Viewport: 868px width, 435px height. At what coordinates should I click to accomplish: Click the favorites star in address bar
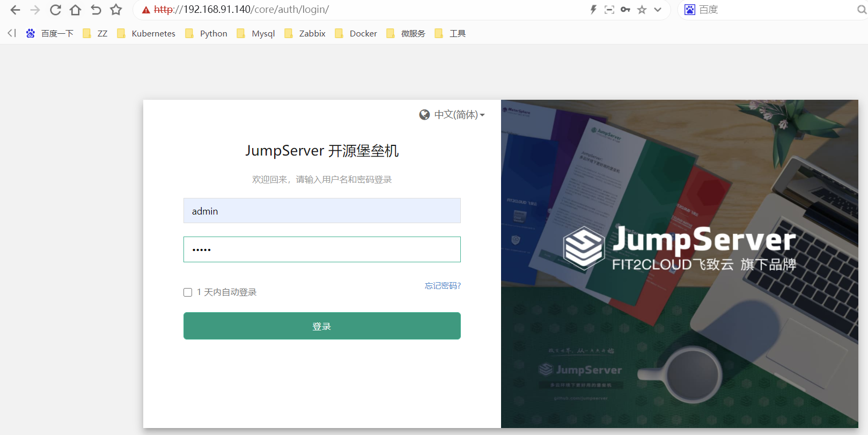point(642,10)
